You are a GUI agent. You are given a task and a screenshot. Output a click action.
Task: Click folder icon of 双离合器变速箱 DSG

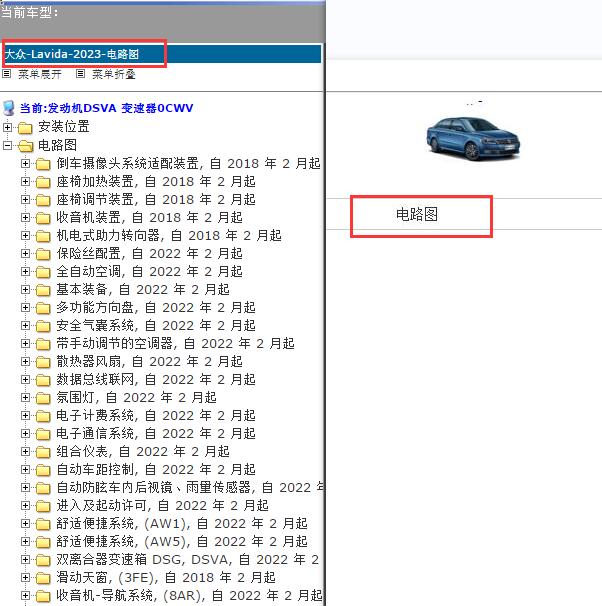pyautogui.click(x=43, y=560)
